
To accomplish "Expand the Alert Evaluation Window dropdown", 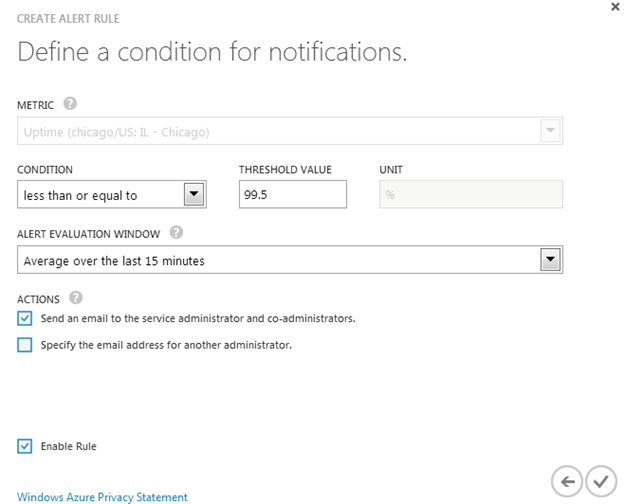I will click(x=549, y=260).
